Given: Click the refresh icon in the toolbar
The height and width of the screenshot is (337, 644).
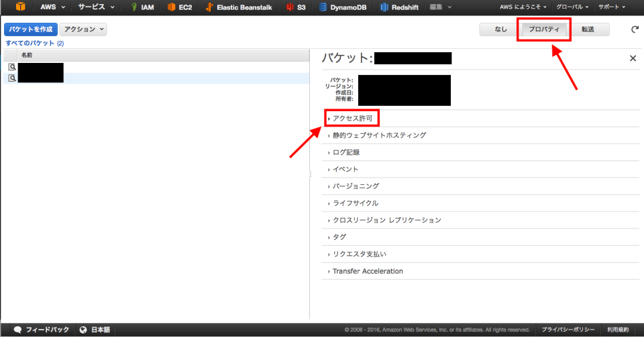Looking at the screenshot, I should click(635, 29).
